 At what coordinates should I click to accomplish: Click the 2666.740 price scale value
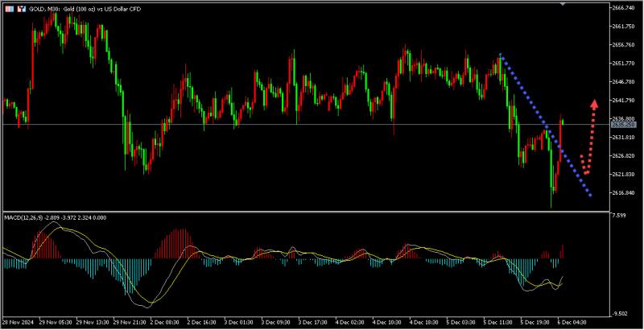click(623, 8)
